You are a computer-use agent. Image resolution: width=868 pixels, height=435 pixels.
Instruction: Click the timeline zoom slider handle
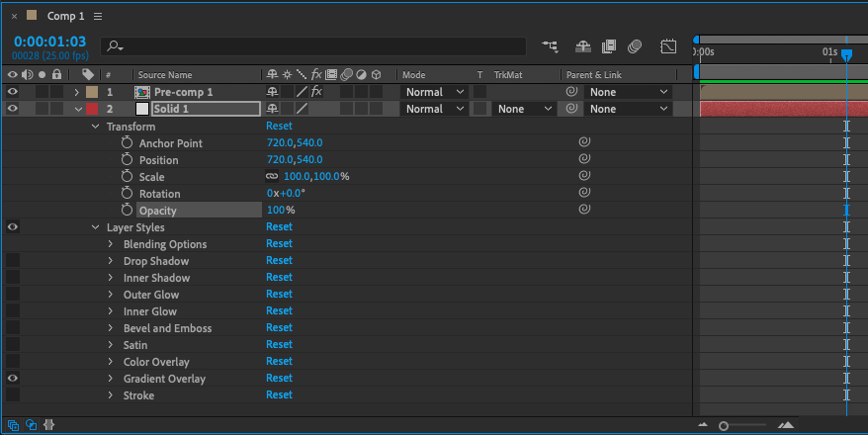[x=724, y=425]
